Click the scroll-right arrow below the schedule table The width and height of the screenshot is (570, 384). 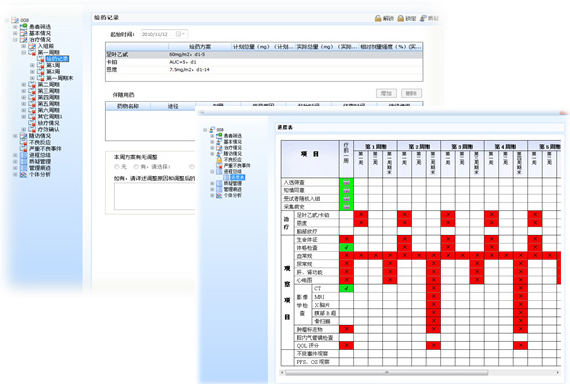click(558, 372)
